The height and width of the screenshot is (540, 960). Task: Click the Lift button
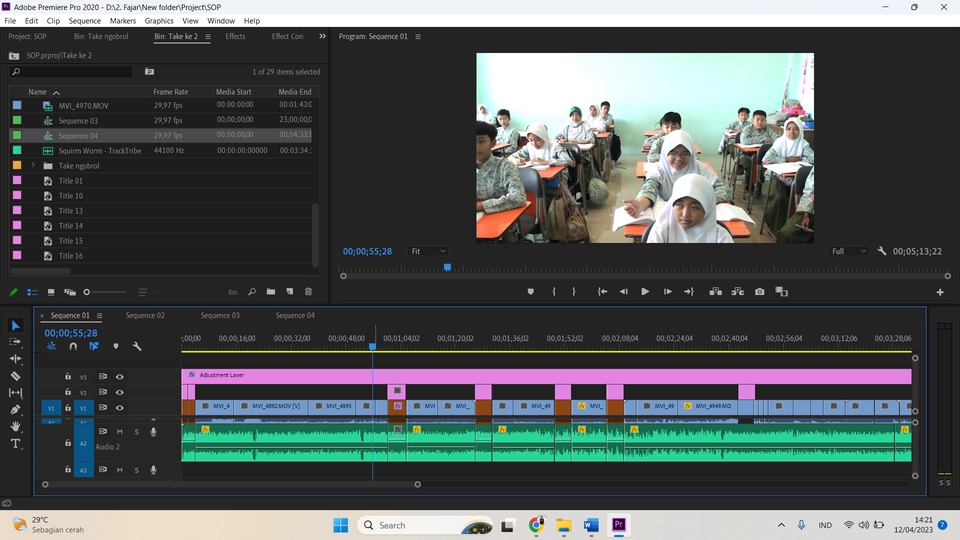tap(715, 292)
